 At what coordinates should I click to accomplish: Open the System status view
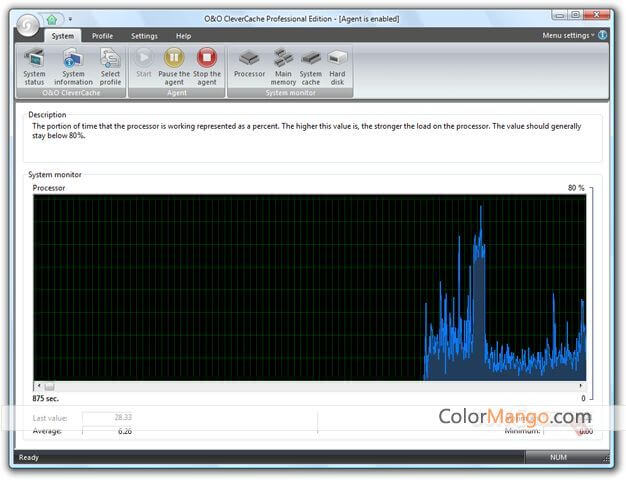click(34, 65)
